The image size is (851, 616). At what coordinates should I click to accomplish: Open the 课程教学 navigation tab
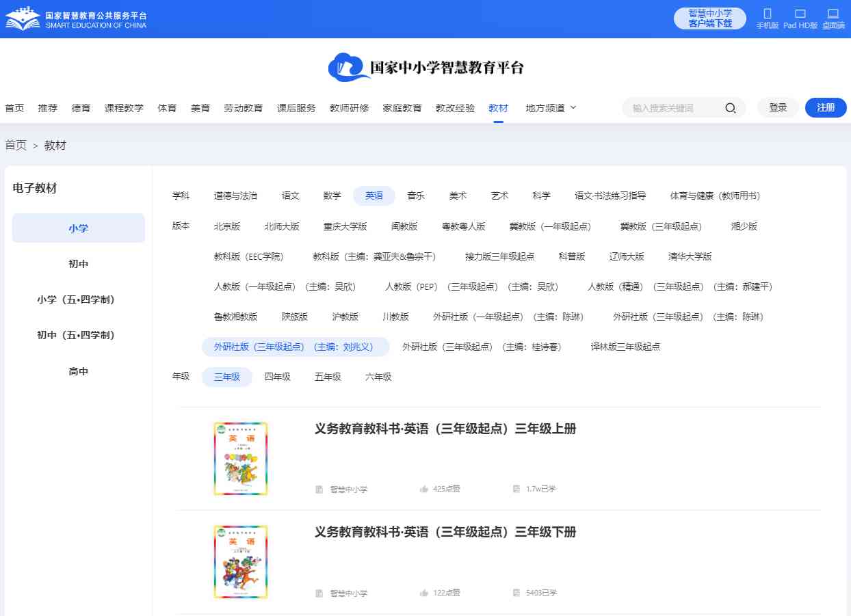[124, 108]
